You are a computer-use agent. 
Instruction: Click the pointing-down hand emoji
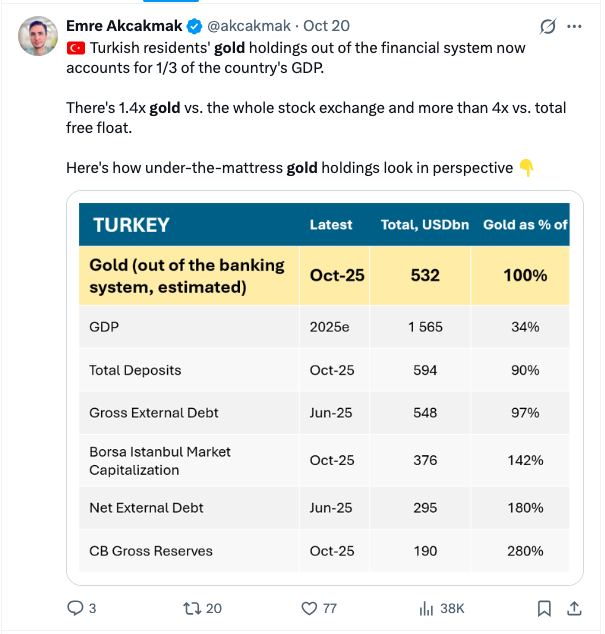527,168
